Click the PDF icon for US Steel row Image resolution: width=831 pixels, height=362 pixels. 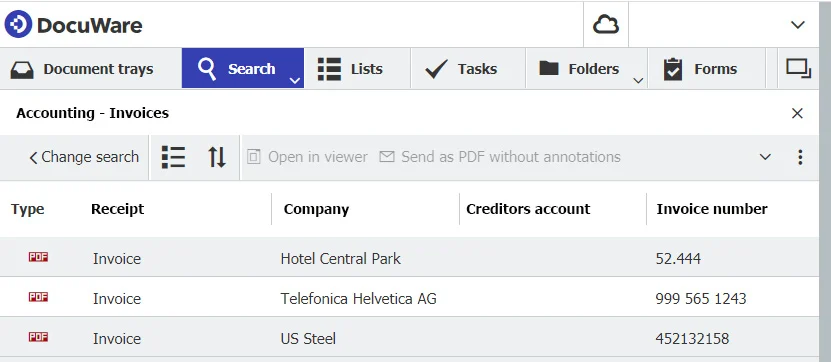coord(38,337)
